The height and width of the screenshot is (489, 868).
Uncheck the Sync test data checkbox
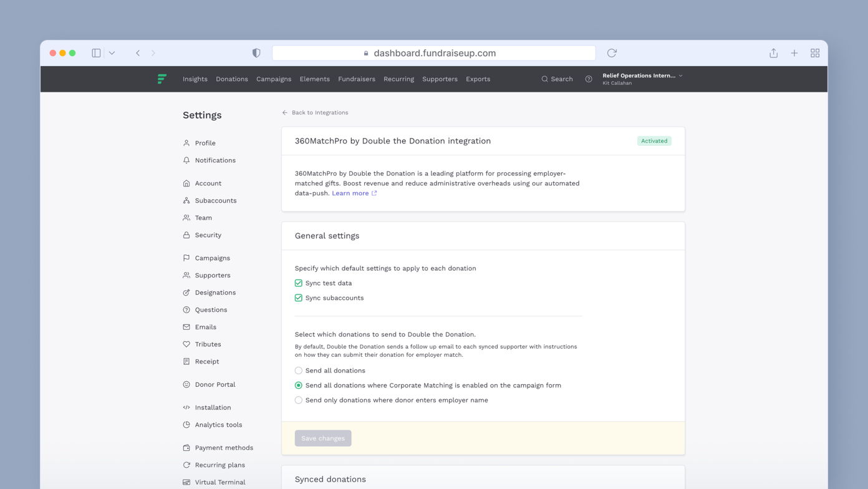click(298, 283)
